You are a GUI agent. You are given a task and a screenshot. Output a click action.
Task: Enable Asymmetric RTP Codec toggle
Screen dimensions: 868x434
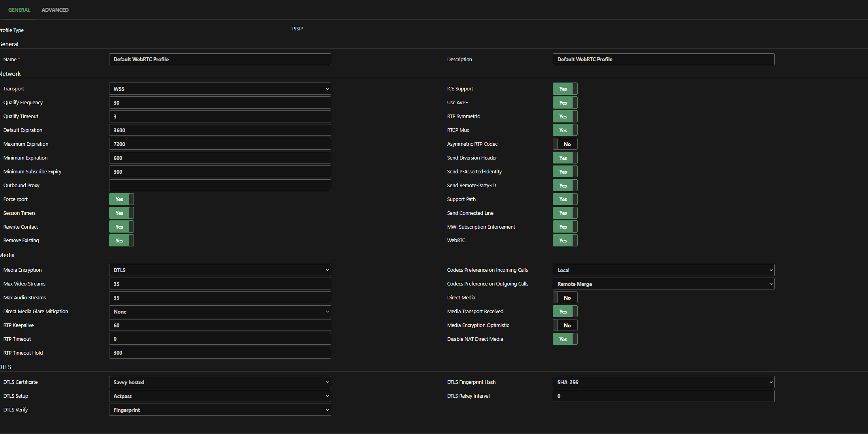(x=565, y=144)
